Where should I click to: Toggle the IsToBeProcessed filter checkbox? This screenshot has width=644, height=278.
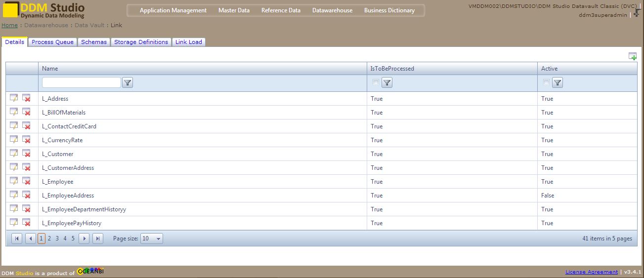pyautogui.click(x=376, y=82)
